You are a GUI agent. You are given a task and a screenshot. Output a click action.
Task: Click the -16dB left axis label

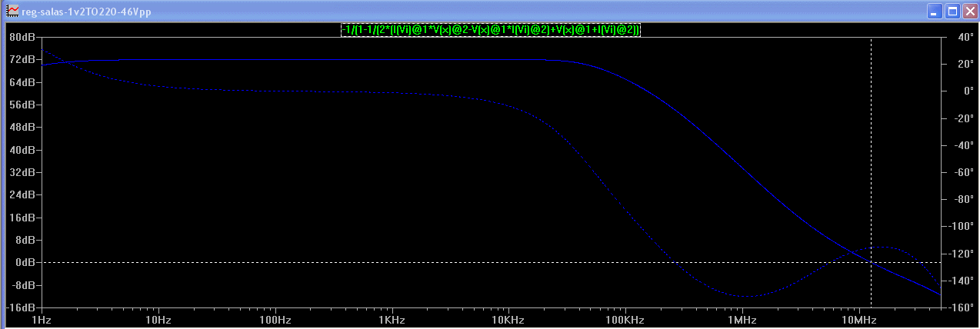(x=19, y=307)
